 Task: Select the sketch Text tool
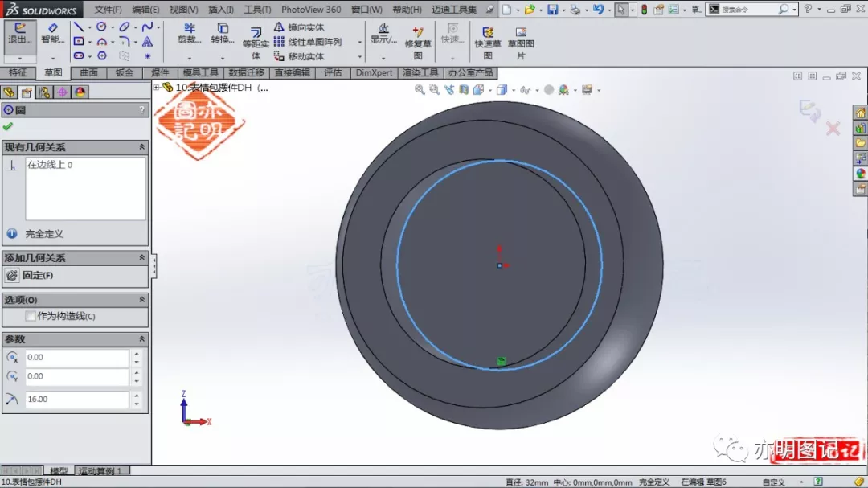click(x=147, y=42)
